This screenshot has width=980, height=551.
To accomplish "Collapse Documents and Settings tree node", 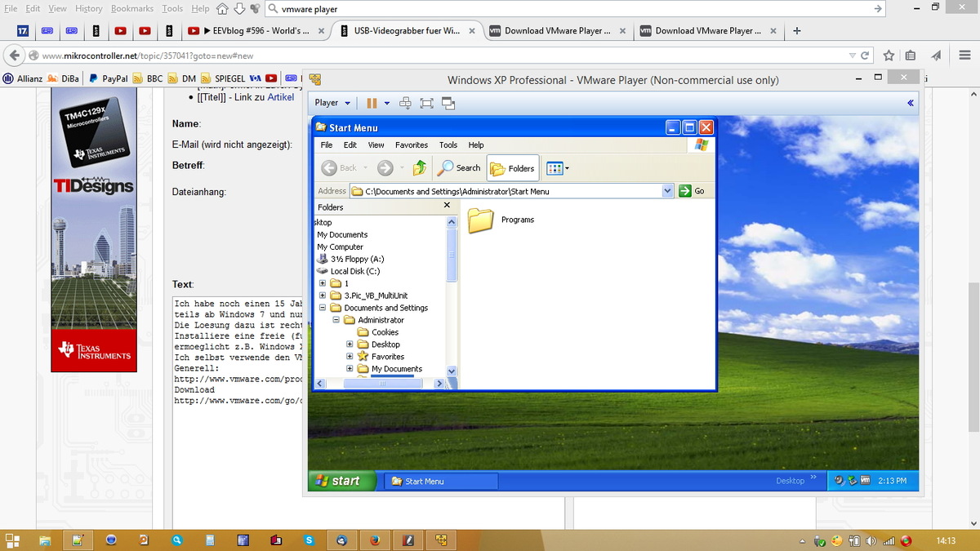I will pyautogui.click(x=323, y=308).
